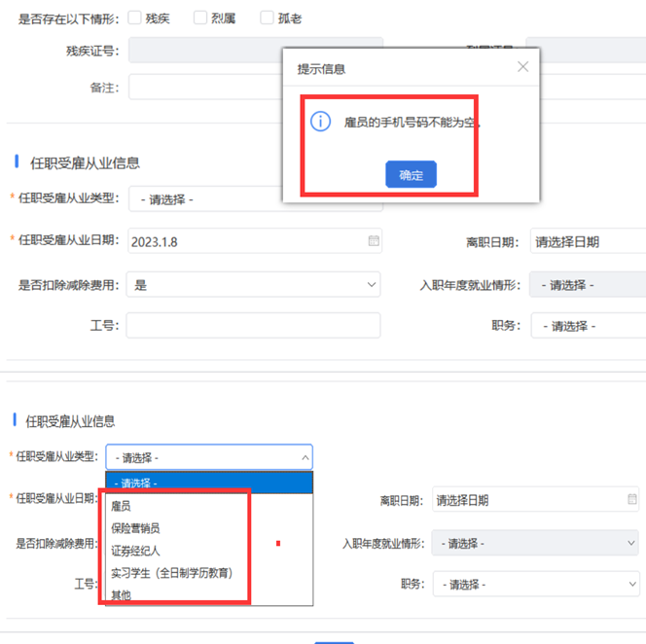Expand 入职年度就业情形 dropdown with arrow
Image resolution: width=646 pixels, height=644 pixels.
[x=629, y=543]
